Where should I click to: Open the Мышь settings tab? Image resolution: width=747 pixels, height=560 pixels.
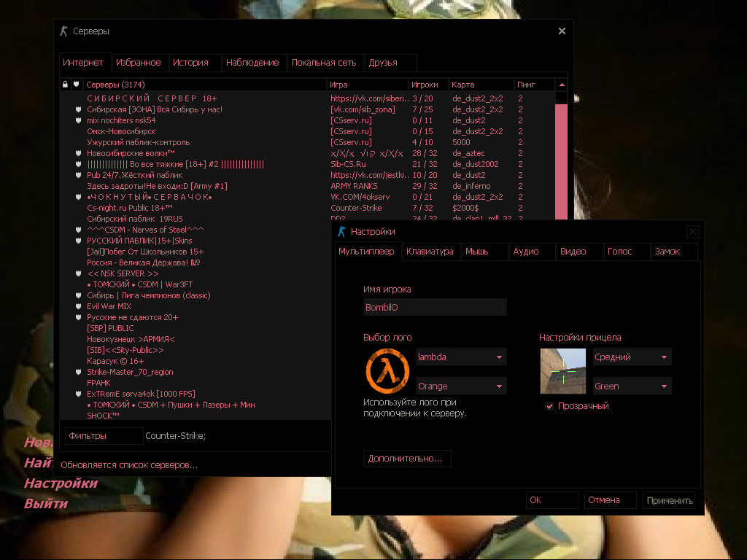[484, 252]
